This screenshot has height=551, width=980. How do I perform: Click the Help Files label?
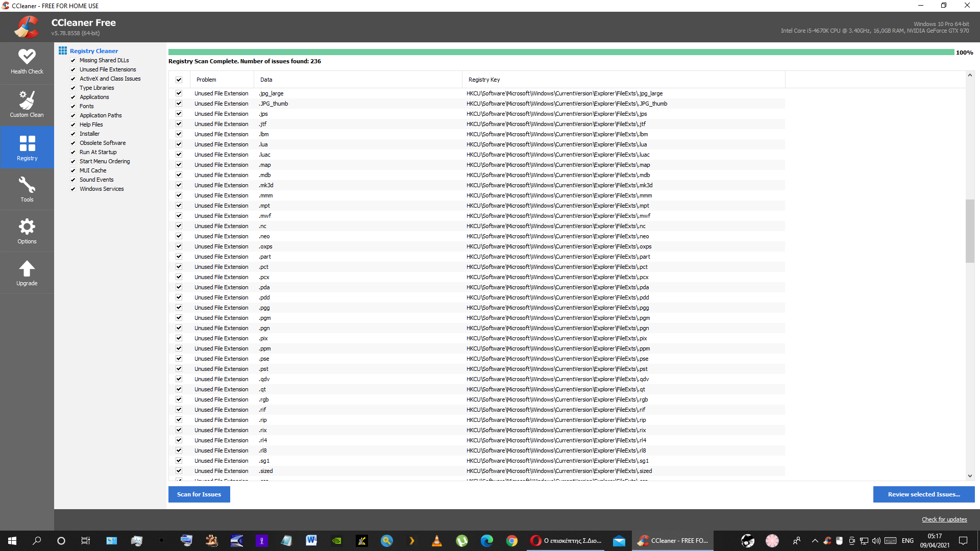(91, 124)
